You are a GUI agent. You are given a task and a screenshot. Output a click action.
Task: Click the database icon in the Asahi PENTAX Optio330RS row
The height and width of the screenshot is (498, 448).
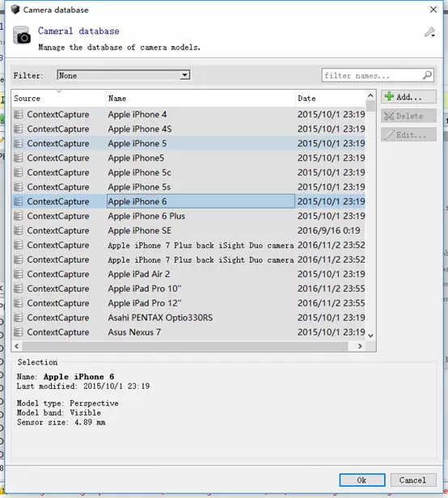pos(19,317)
